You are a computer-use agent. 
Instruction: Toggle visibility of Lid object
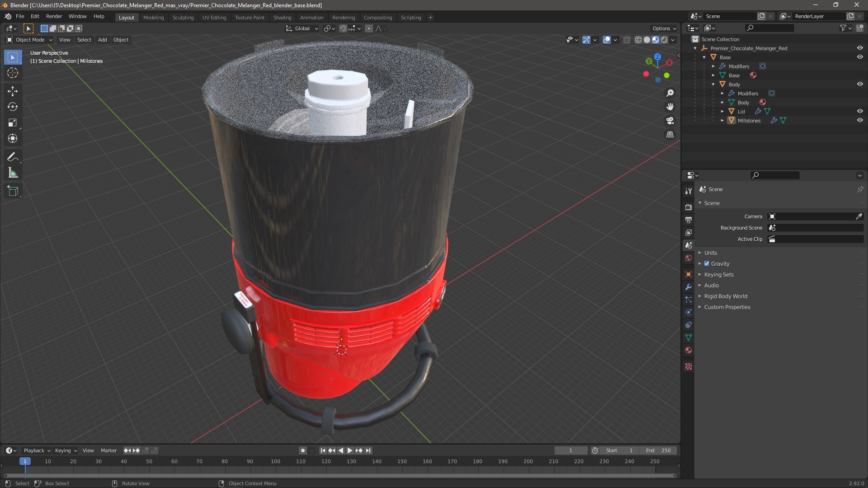coord(860,111)
